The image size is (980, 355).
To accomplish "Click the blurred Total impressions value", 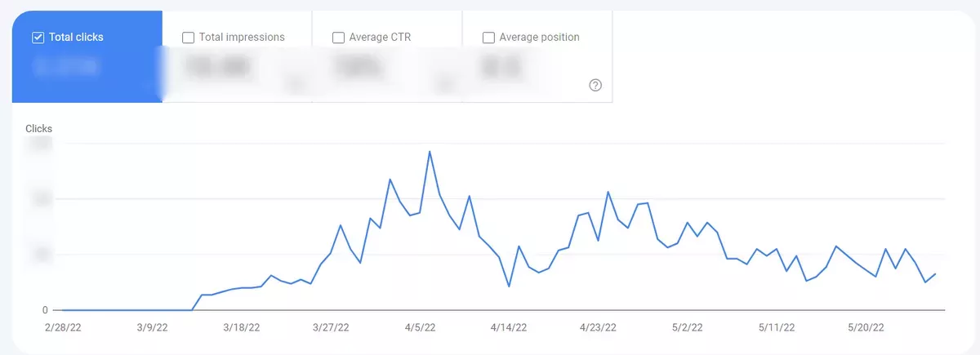I will 216,68.
